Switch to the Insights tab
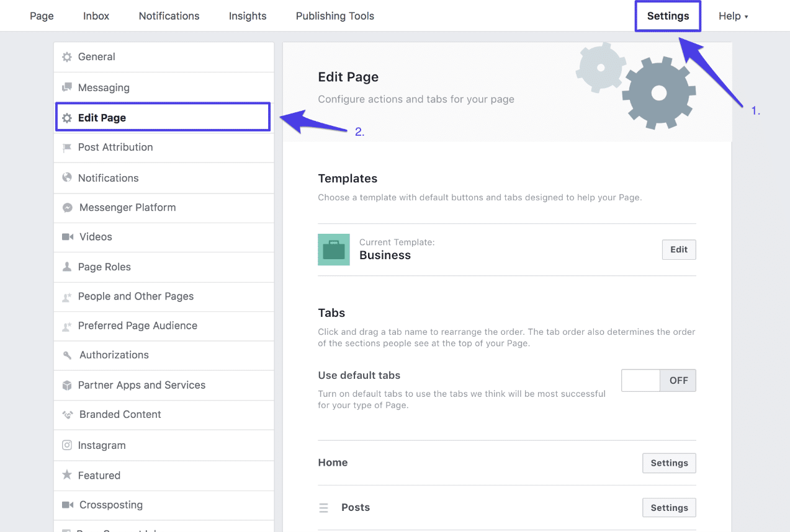790x532 pixels. click(247, 16)
